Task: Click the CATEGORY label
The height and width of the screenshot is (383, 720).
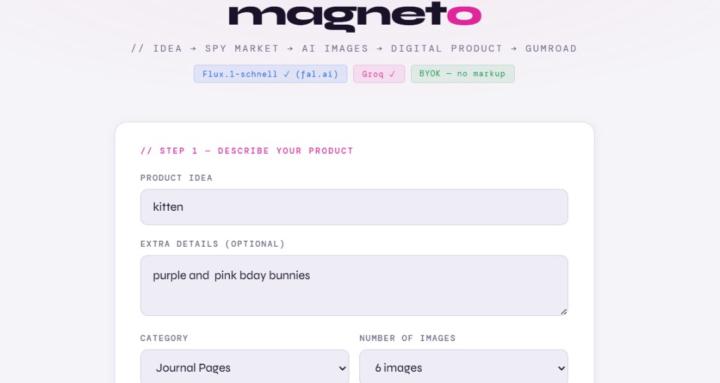Action: coord(164,338)
